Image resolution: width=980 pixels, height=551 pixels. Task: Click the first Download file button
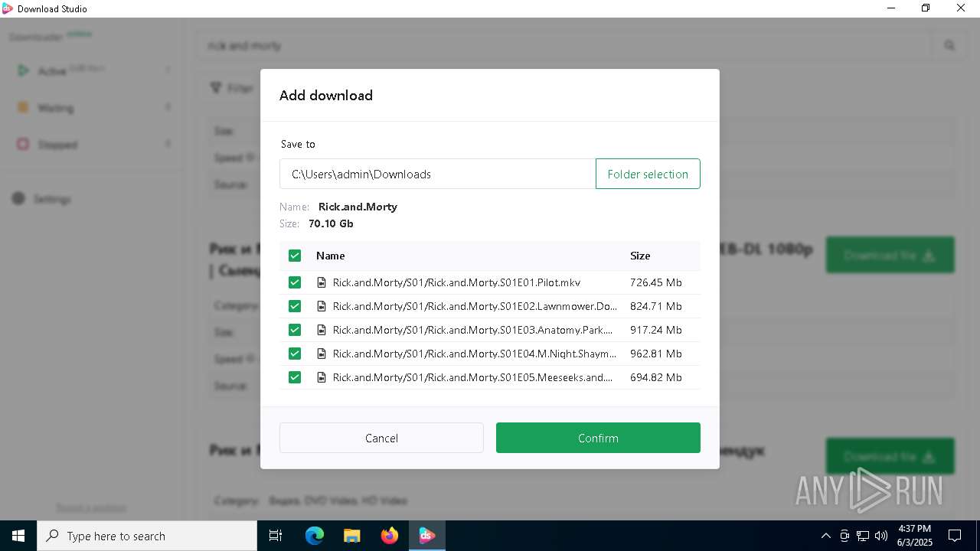890,255
